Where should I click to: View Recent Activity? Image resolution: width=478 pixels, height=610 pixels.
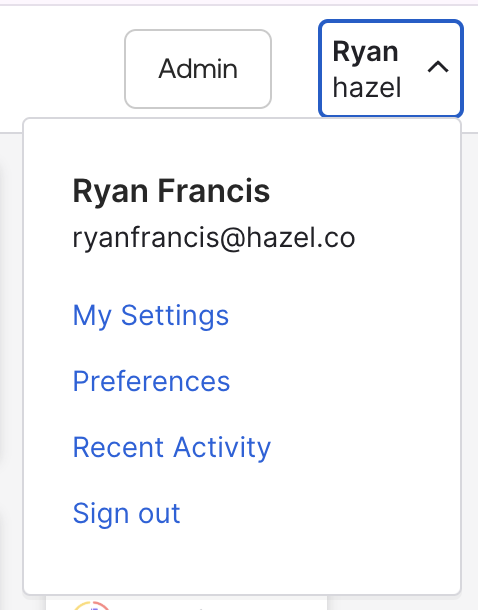pyautogui.click(x=172, y=447)
